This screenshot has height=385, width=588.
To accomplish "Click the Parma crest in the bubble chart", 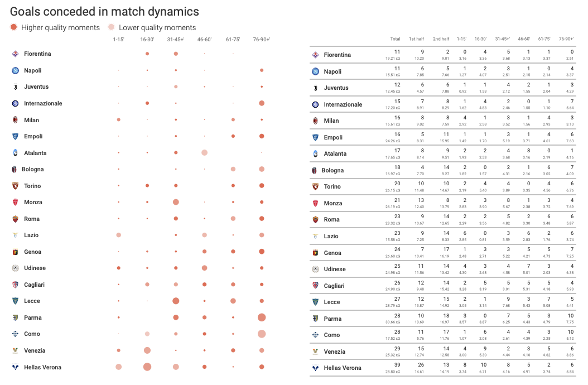I will (x=16, y=317).
